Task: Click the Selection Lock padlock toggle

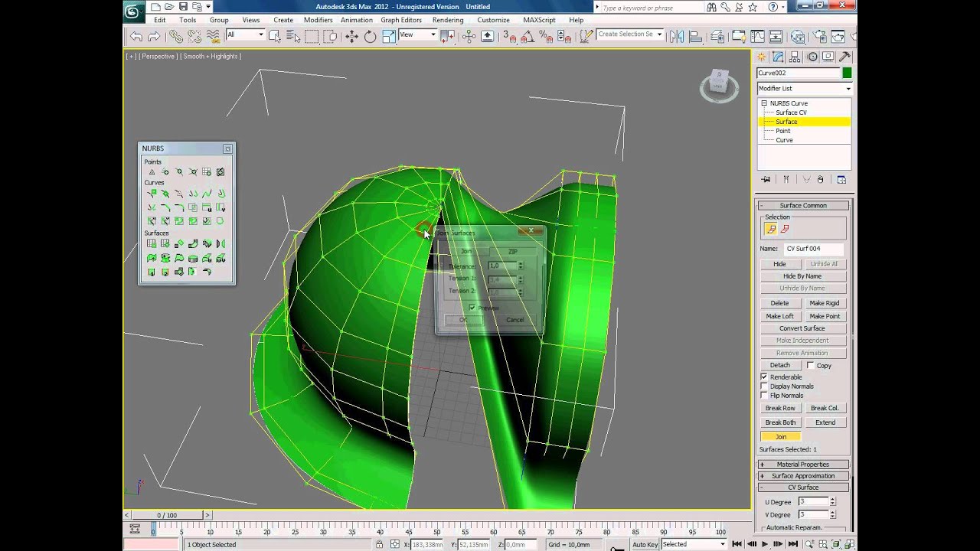Action: click(x=379, y=544)
